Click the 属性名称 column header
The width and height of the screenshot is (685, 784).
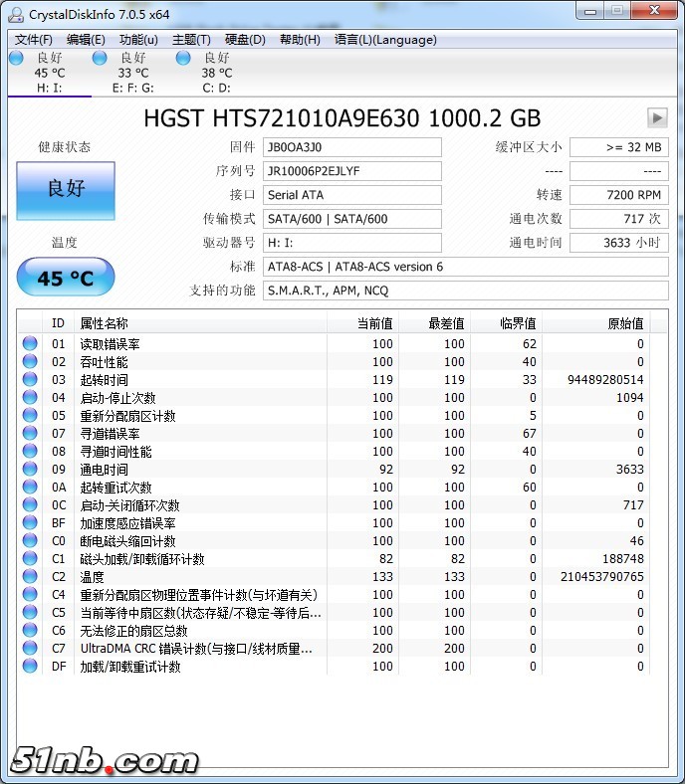(105, 323)
